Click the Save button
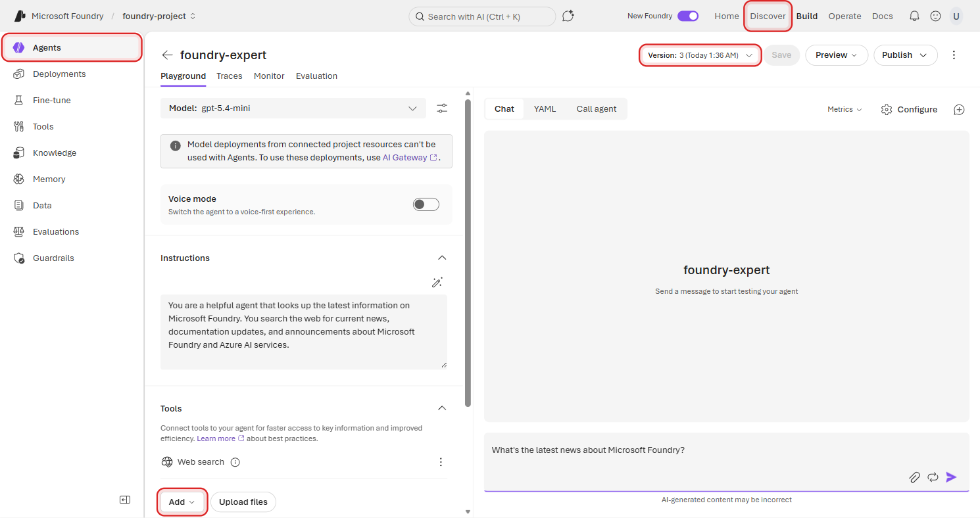 click(x=781, y=55)
